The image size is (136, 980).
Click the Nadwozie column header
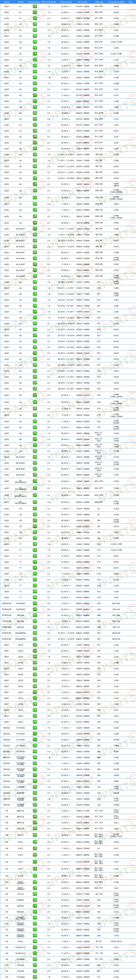click(99, 2)
